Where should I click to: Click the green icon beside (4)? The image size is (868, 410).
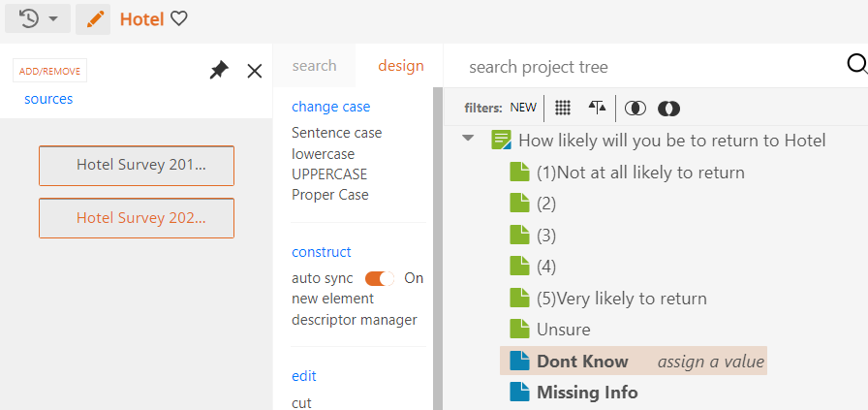519,267
